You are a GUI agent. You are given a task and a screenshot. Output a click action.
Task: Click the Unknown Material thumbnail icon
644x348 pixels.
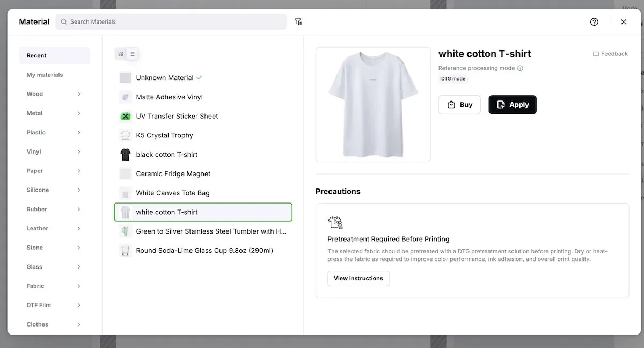(126, 78)
